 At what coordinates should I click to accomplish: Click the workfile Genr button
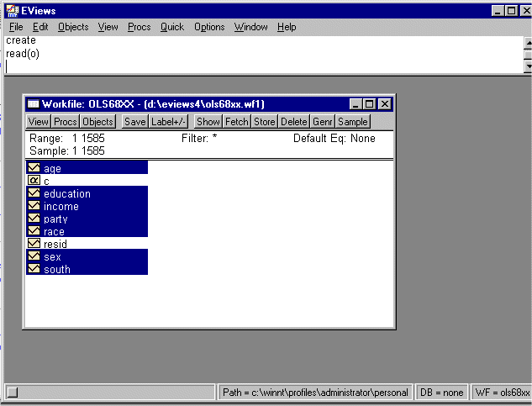(x=322, y=122)
